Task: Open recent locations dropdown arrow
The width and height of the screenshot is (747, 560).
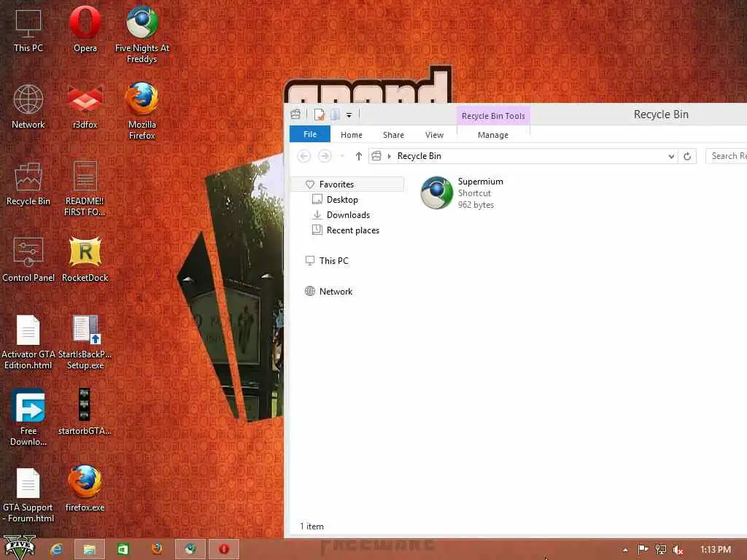Action: pos(342,156)
